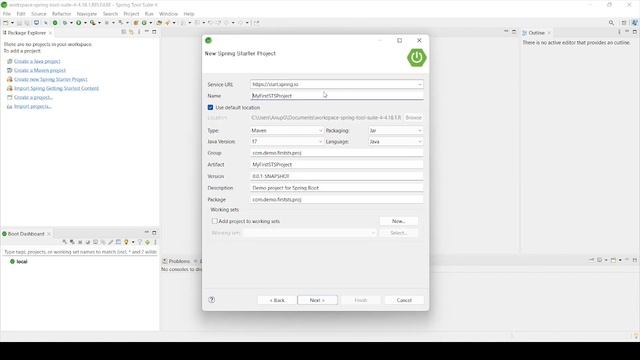The width and height of the screenshot is (640, 360).
Task: Click the green Boot Dashboard toolbar icon
Action: (x=55, y=23)
